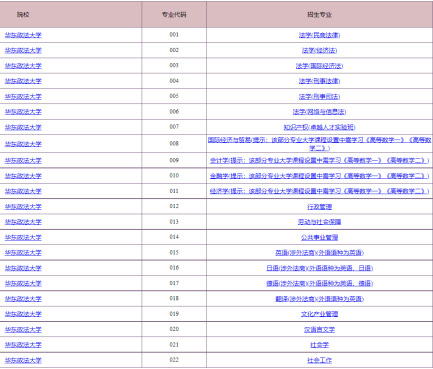This screenshot has width=433, height=369.
Task: Open the 国际经济与贸易 major link
Action: [x=319, y=144]
